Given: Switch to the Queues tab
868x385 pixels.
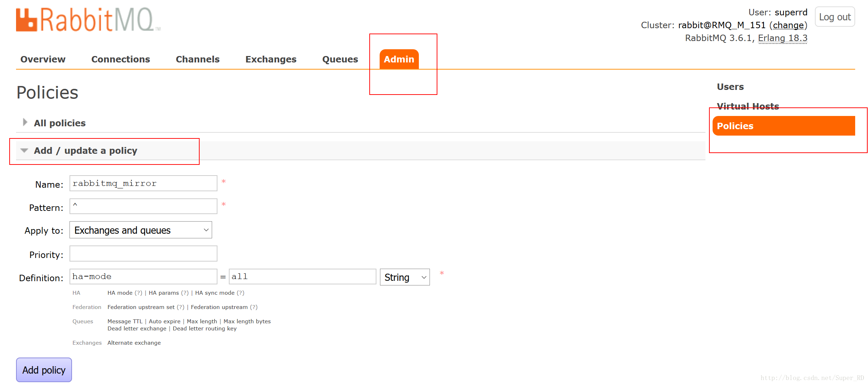Looking at the screenshot, I should (340, 59).
